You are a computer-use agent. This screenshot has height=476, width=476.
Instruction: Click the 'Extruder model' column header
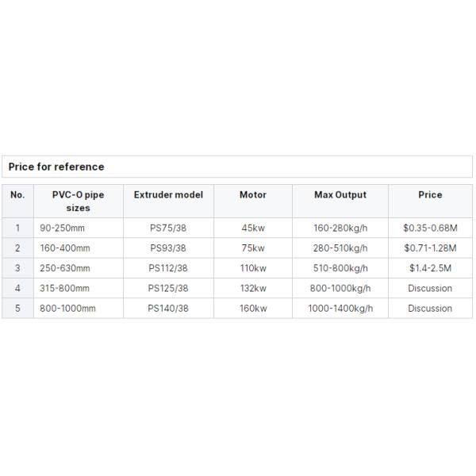(168, 194)
